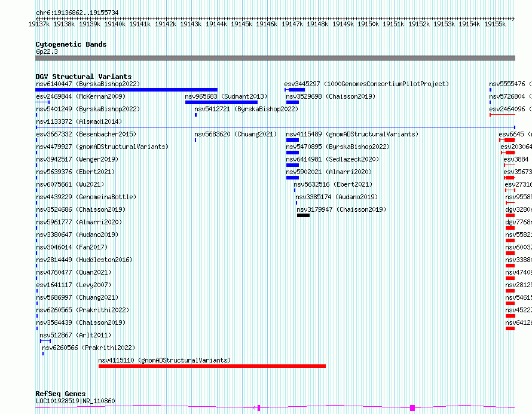Viewport: 532px width, 414px height.
Task: Select nsv5902021 (Almarri2020) variant
Action: pyautogui.click(x=329, y=172)
